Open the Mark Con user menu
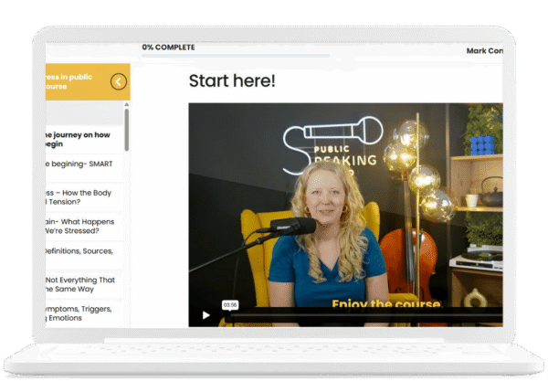Screen dimensions: 548x392 [x=485, y=50]
